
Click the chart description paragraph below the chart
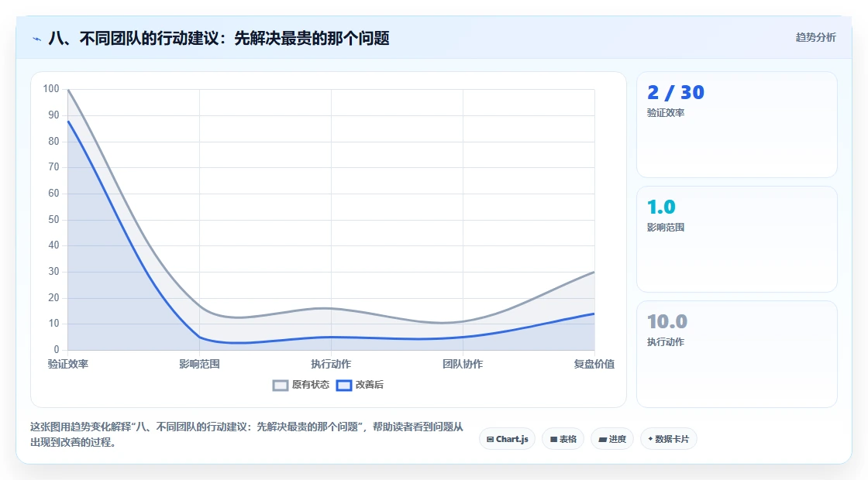(x=247, y=434)
